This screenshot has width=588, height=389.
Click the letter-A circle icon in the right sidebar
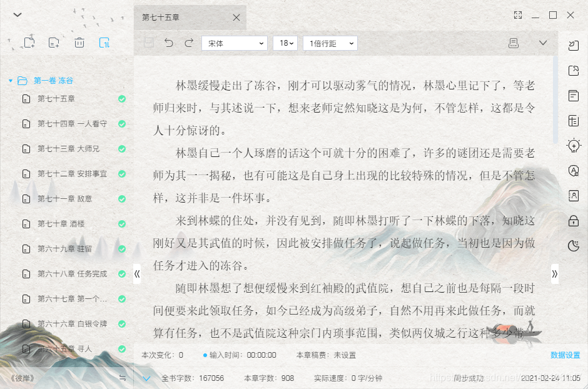pyautogui.click(x=574, y=171)
